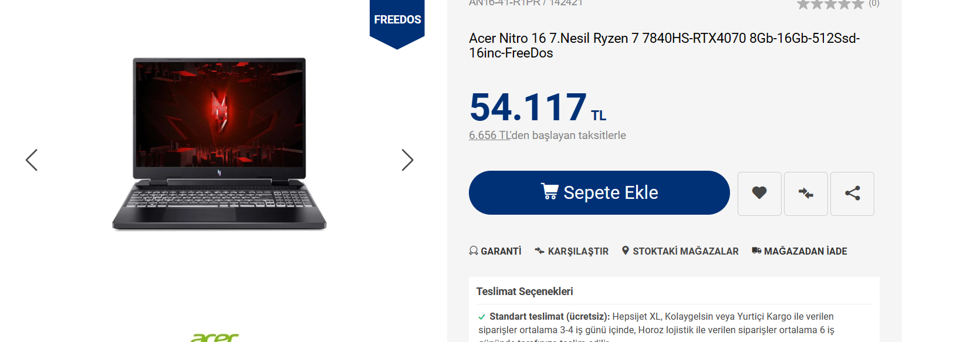This screenshot has height=342, width=980.
Task: Click the FREEDOS badge
Action: pyautogui.click(x=397, y=21)
